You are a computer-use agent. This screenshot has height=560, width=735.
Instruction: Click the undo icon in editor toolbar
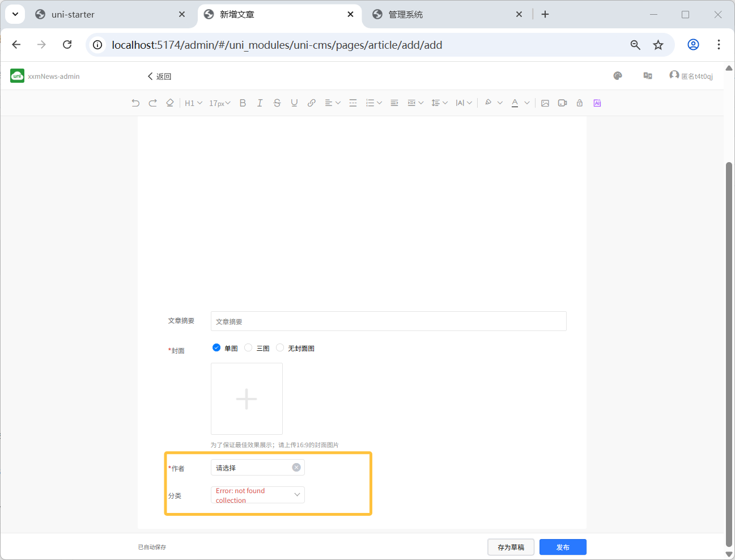(x=135, y=103)
